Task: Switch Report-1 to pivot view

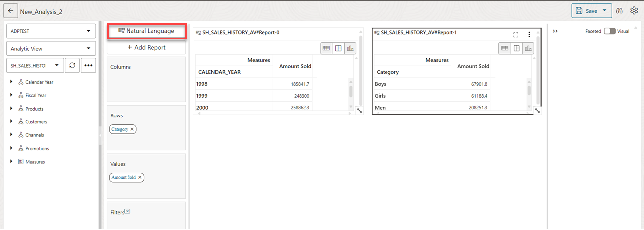Action: [x=516, y=48]
